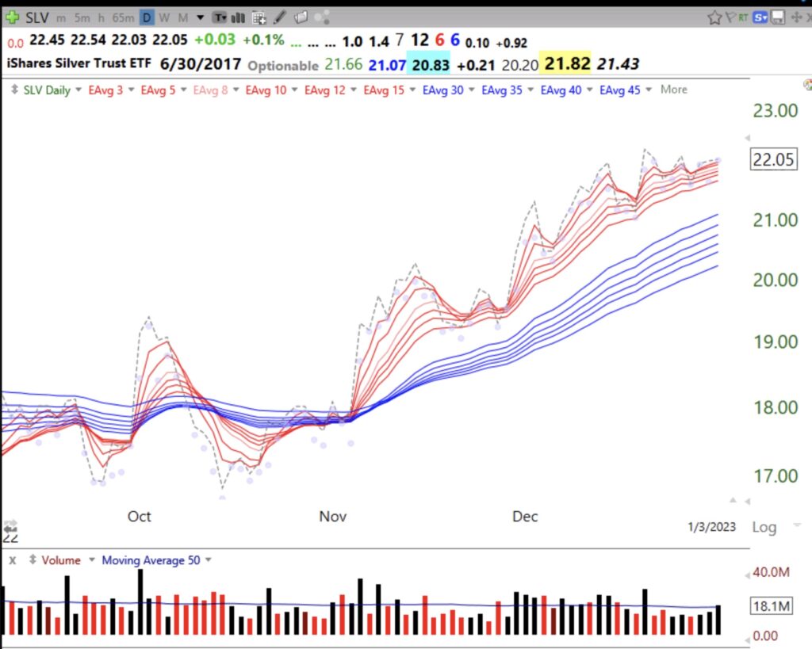Click the More indicators button
812x649 pixels.
pyautogui.click(x=674, y=90)
